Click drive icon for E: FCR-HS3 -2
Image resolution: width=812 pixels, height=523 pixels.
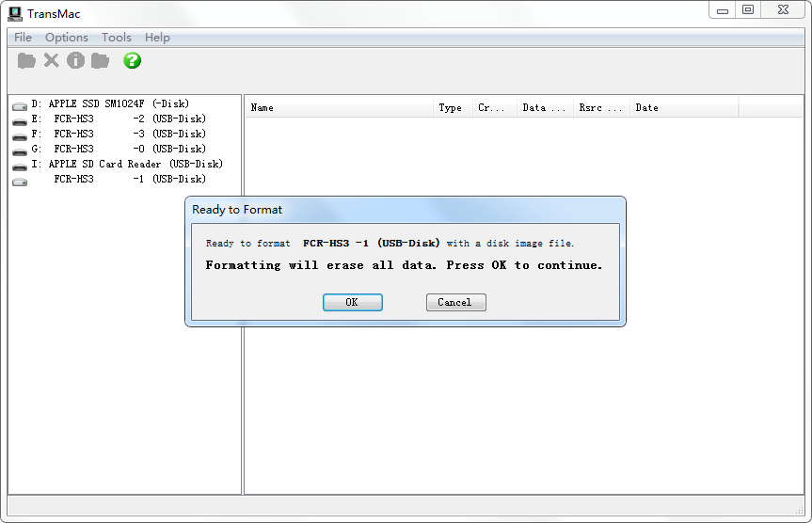coord(20,122)
